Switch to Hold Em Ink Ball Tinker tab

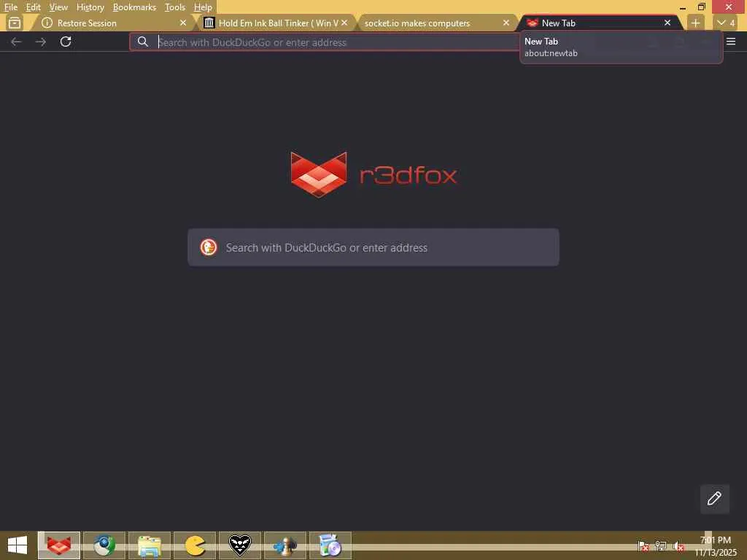(x=276, y=23)
